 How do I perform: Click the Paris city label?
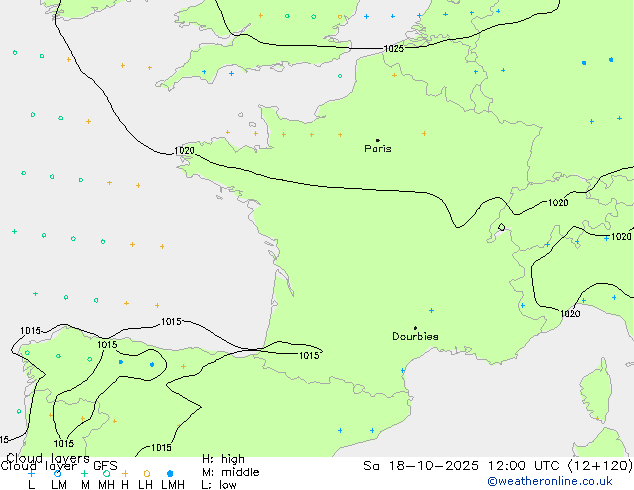(378, 149)
